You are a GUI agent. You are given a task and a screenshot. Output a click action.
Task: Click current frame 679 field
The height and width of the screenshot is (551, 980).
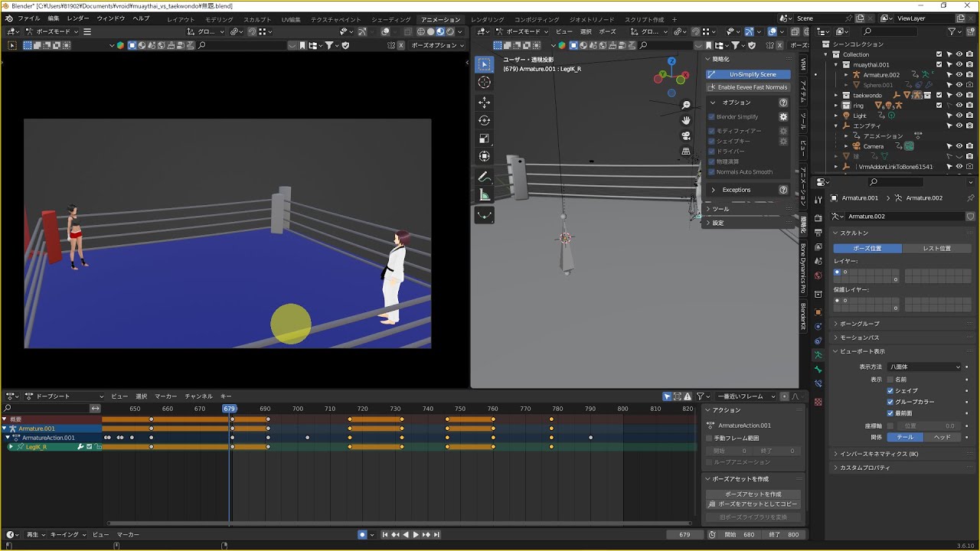pos(685,535)
